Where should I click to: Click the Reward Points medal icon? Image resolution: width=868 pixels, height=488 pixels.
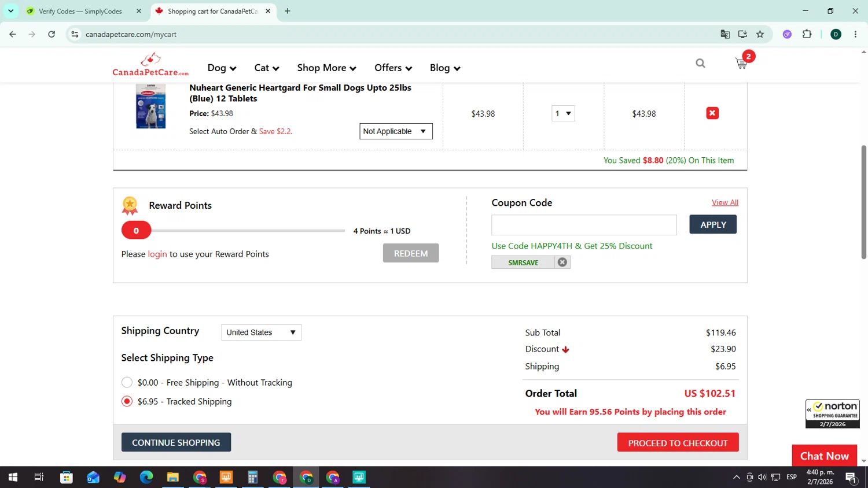point(130,206)
